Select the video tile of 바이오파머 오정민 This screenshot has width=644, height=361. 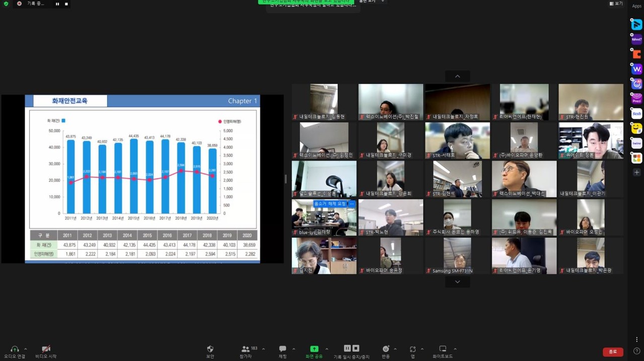[x=591, y=218]
